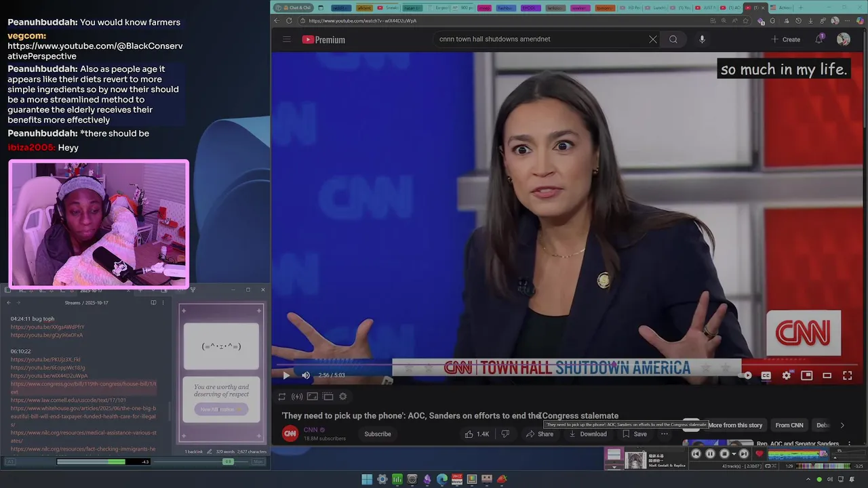The width and height of the screenshot is (868, 488).
Task: Open the Windows Start menu
Action: click(367, 479)
